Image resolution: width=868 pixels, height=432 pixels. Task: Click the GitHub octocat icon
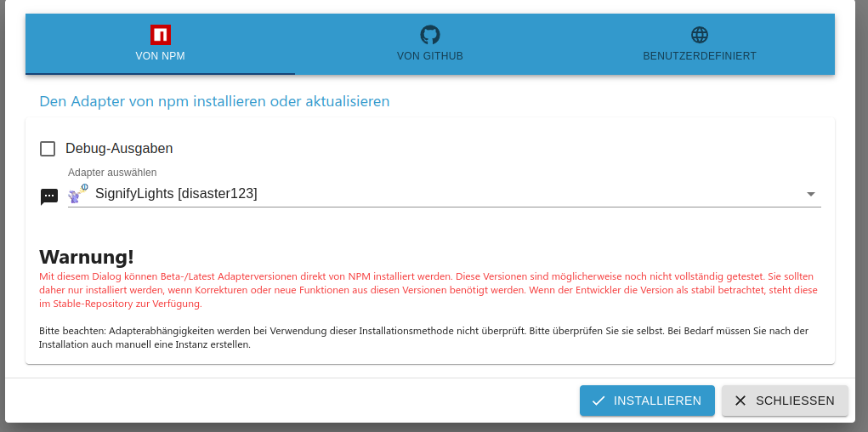click(430, 35)
